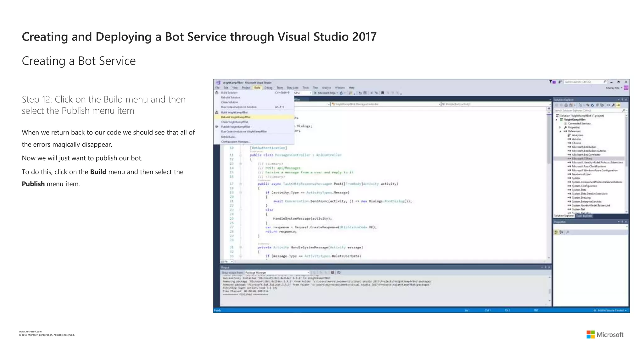644x362 pixels.
Task: Click Clear All icon in Output panel toolbar
Action: tap(332, 272)
